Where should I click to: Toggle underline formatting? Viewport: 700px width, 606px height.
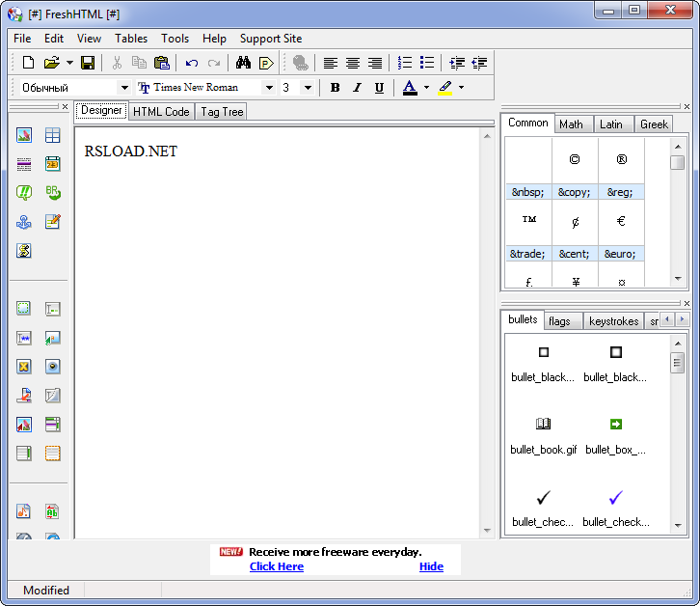coord(379,88)
